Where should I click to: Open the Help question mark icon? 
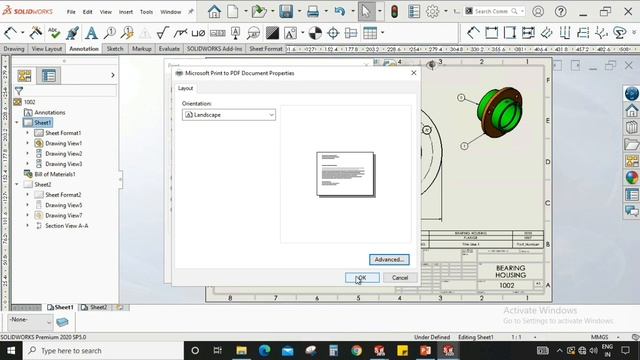coord(561,11)
